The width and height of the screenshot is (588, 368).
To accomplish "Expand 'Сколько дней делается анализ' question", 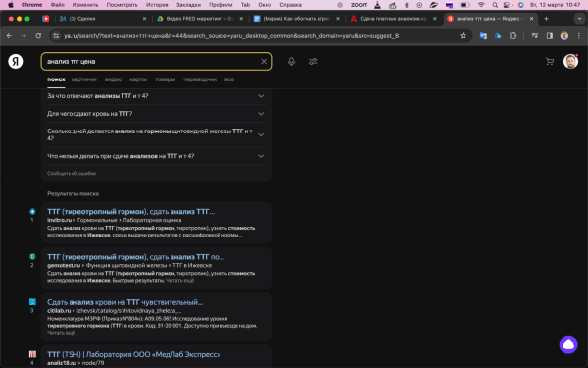I will coord(157,134).
